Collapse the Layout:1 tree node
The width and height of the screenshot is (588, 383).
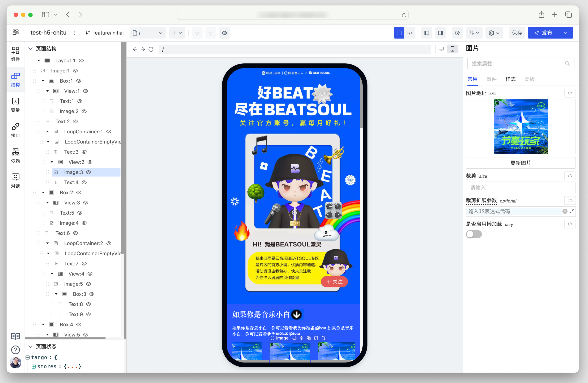39,61
